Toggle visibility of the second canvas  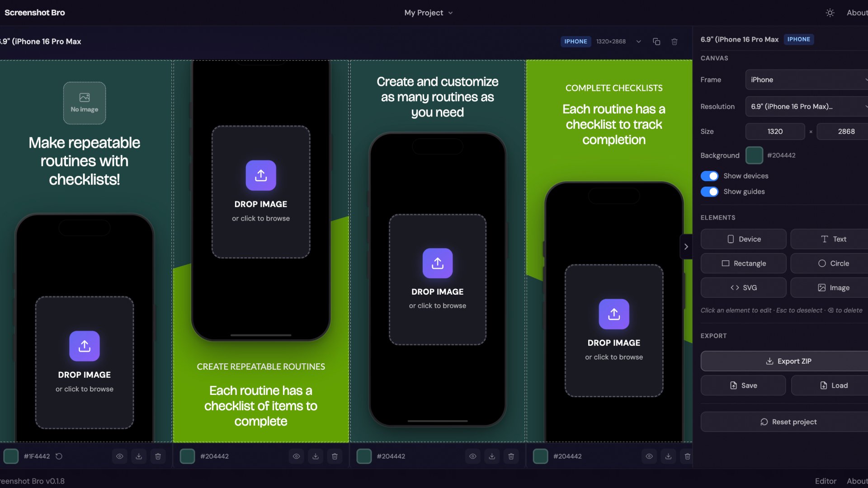(x=296, y=456)
